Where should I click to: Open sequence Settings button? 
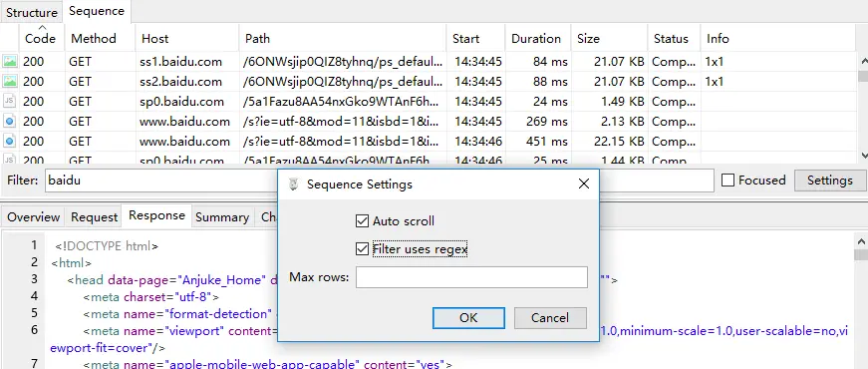[830, 181]
